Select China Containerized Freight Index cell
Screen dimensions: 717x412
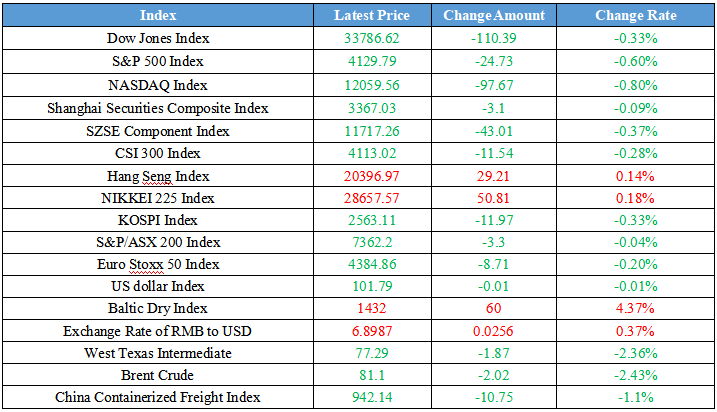click(158, 397)
